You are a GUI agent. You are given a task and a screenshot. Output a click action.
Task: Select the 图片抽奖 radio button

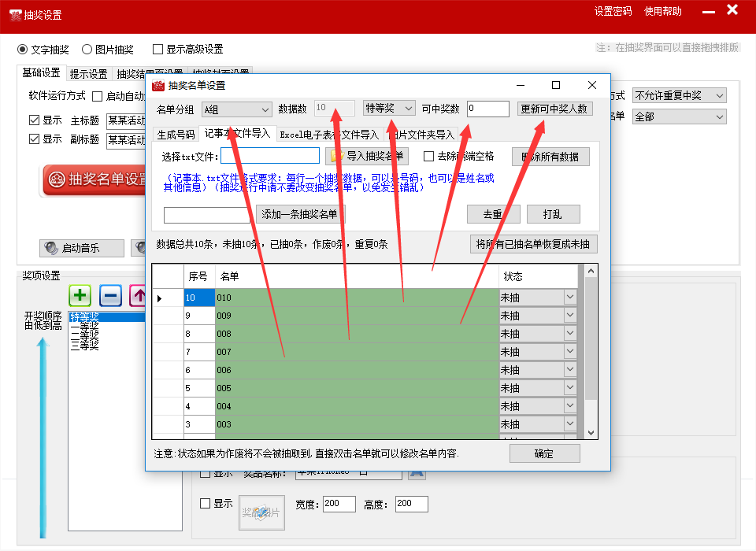click(87, 49)
